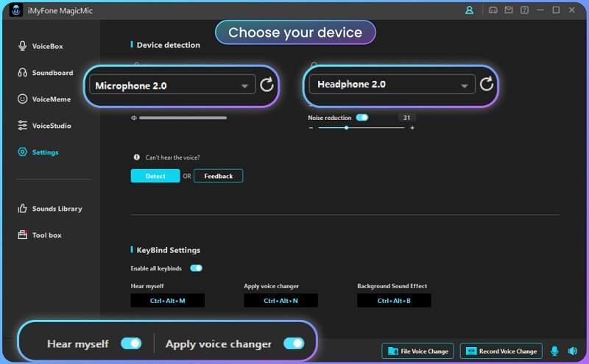Open File Voice Change
Image resolution: width=589 pixels, height=364 pixels.
pos(417,351)
